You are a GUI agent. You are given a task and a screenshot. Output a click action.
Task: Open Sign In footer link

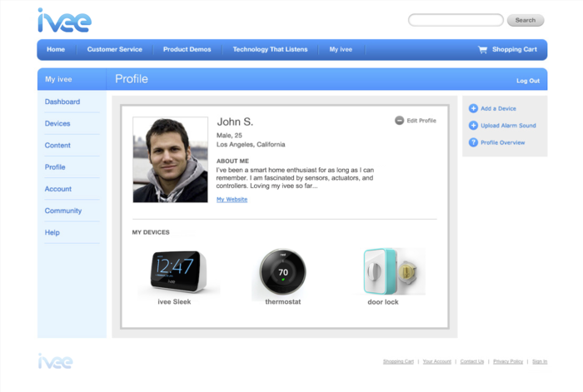(x=540, y=361)
